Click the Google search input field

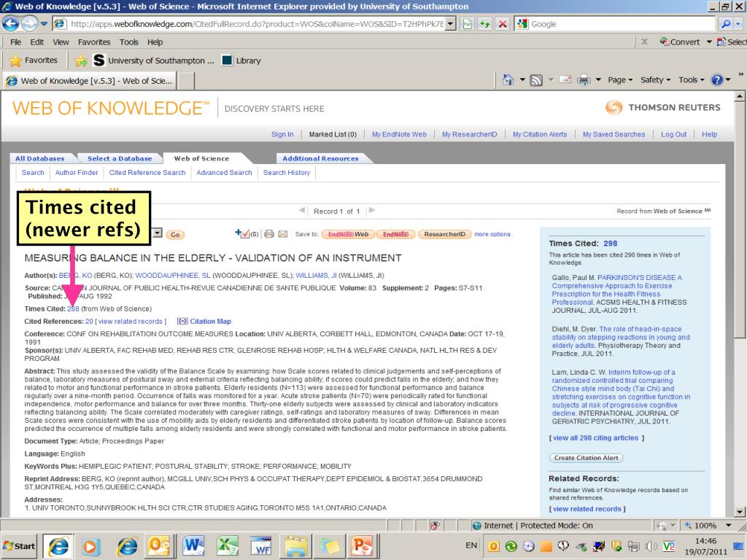(622, 24)
